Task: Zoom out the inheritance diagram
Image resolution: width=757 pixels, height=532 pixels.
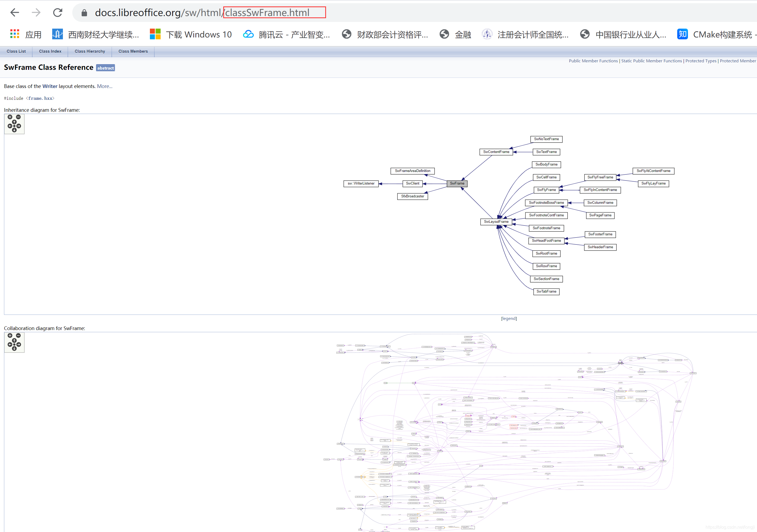Action: pyautogui.click(x=18, y=117)
